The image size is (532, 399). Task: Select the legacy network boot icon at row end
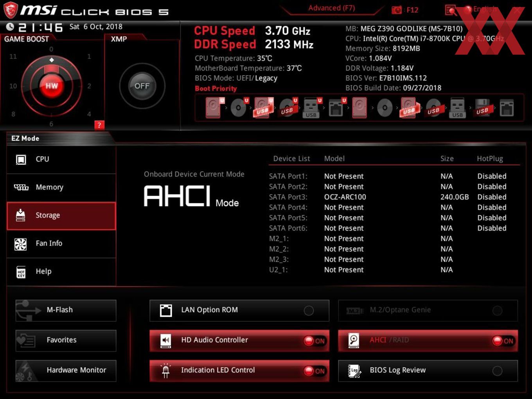point(507,108)
